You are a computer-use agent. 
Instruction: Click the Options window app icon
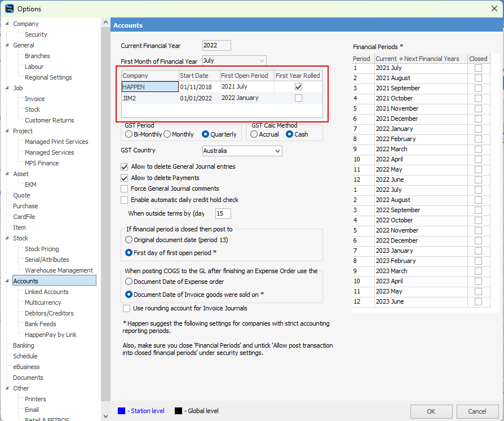tap(9, 8)
